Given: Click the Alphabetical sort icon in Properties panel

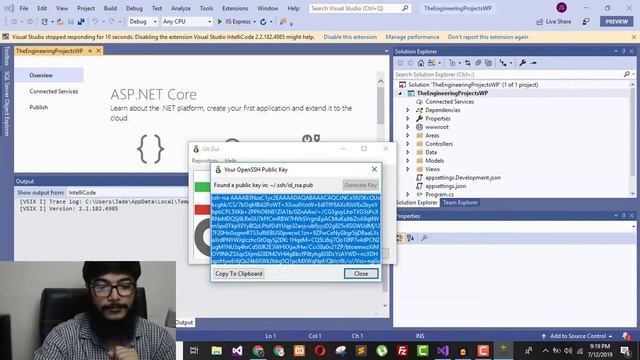Looking at the screenshot, I should pos(410,238).
